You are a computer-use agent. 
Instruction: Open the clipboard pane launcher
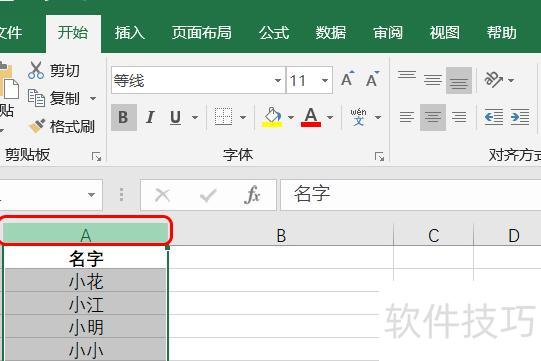(x=96, y=157)
